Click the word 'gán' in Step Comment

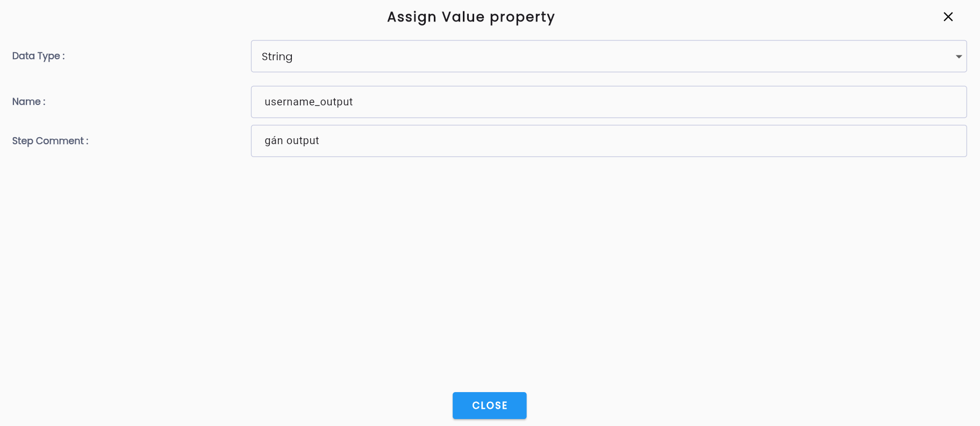click(274, 141)
